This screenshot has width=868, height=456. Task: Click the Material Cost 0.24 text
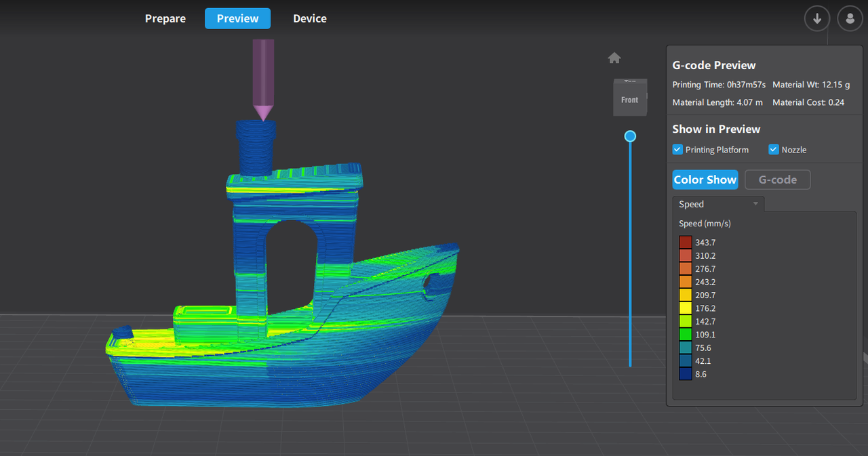point(808,102)
